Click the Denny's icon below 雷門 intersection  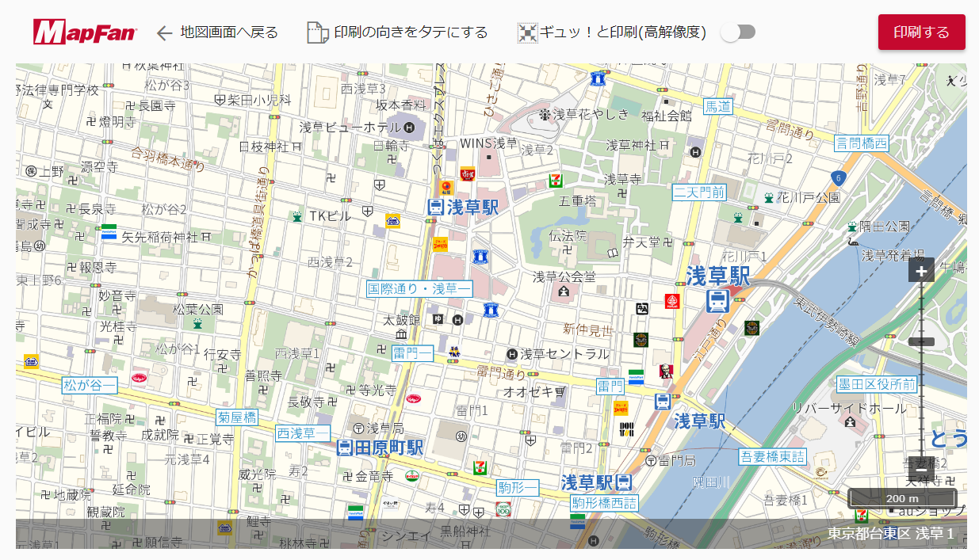coord(621,408)
